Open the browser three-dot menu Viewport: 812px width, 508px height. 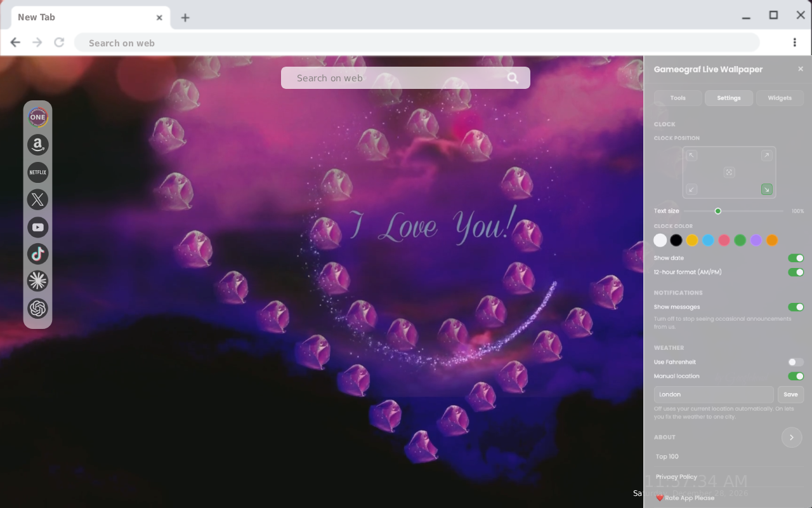point(794,43)
